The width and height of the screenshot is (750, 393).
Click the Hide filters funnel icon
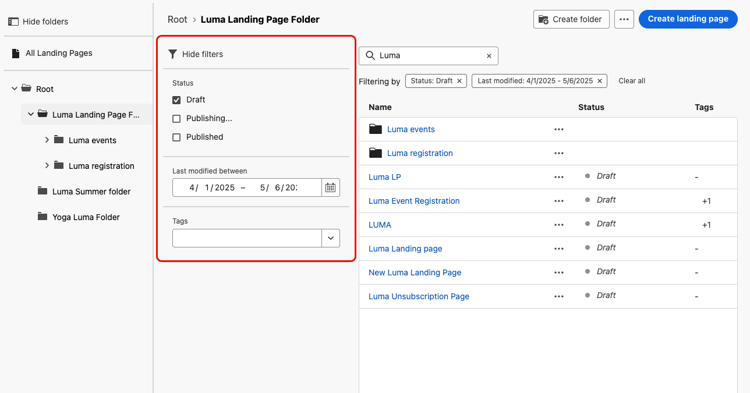pos(173,54)
